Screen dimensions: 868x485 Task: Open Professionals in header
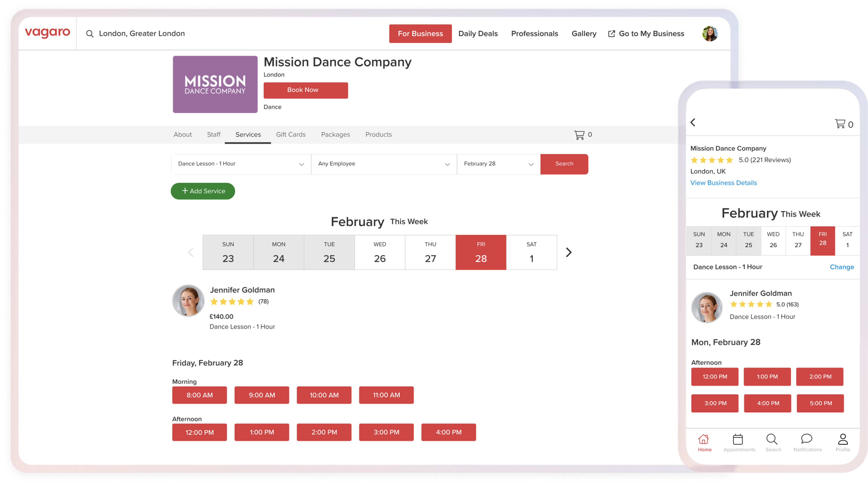click(x=535, y=34)
